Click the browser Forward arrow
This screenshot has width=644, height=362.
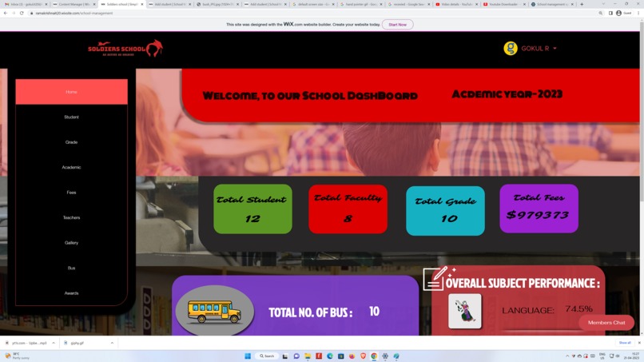[x=14, y=13]
